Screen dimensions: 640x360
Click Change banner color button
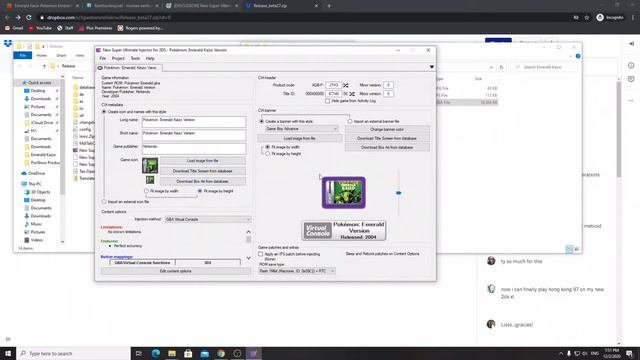coord(387,129)
